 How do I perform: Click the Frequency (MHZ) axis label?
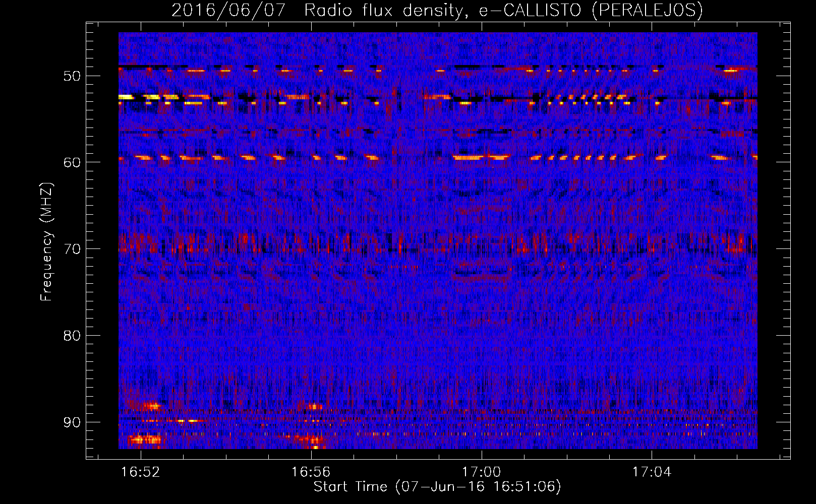click(46, 242)
